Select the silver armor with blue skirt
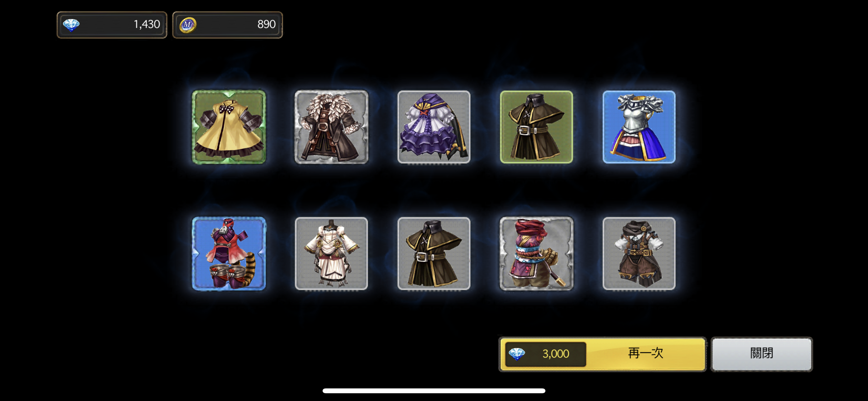This screenshot has height=401, width=868. point(639,127)
